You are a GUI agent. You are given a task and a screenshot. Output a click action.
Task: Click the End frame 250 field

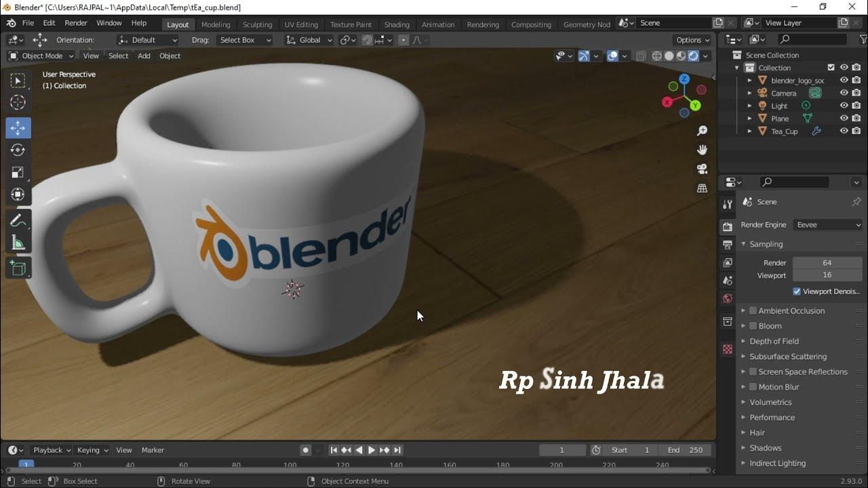click(x=685, y=450)
